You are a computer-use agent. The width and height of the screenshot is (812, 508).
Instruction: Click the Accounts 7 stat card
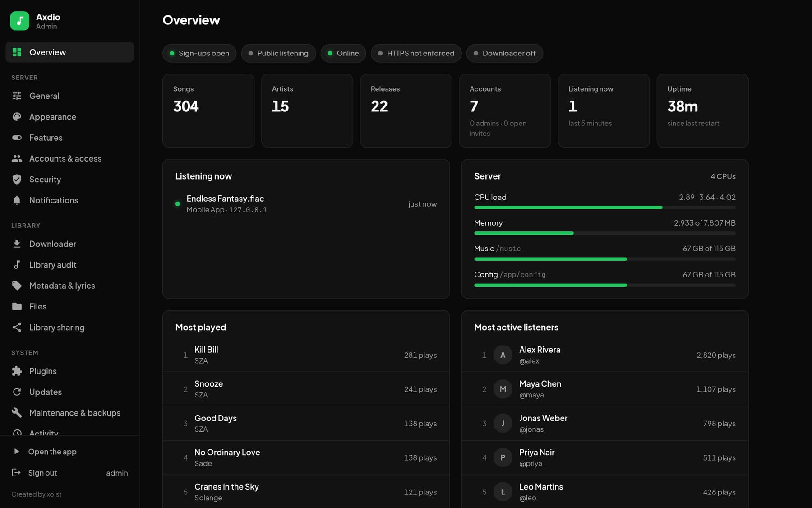click(x=505, y=111)
